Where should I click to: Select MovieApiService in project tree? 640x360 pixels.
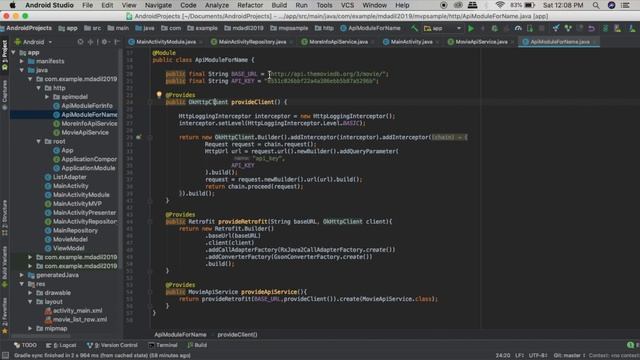point(85,133)
